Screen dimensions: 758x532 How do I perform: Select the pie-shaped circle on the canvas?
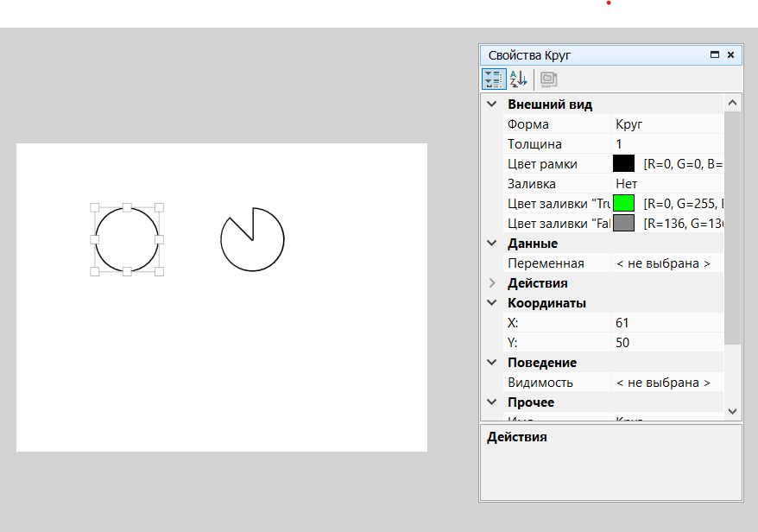(253, 240)
